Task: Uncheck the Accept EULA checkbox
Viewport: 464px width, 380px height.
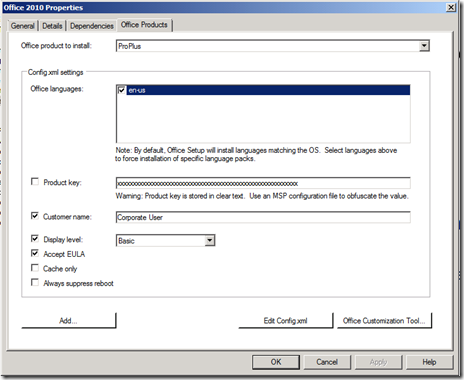Action: (x=35, y=253)
